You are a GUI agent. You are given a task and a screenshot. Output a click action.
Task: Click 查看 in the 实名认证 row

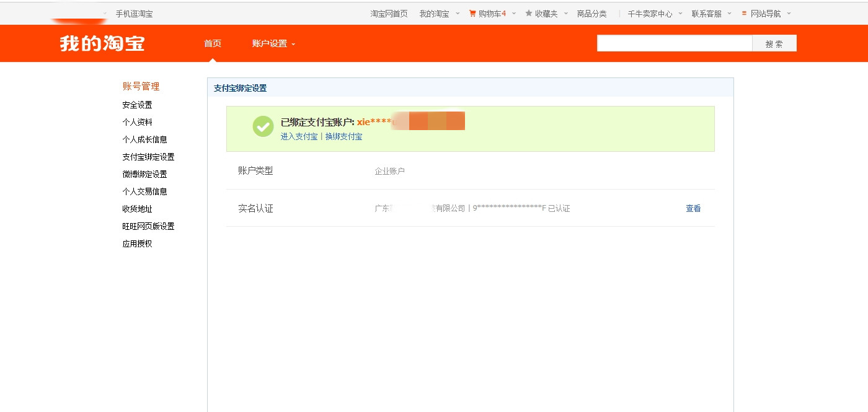tap(693, 208)
